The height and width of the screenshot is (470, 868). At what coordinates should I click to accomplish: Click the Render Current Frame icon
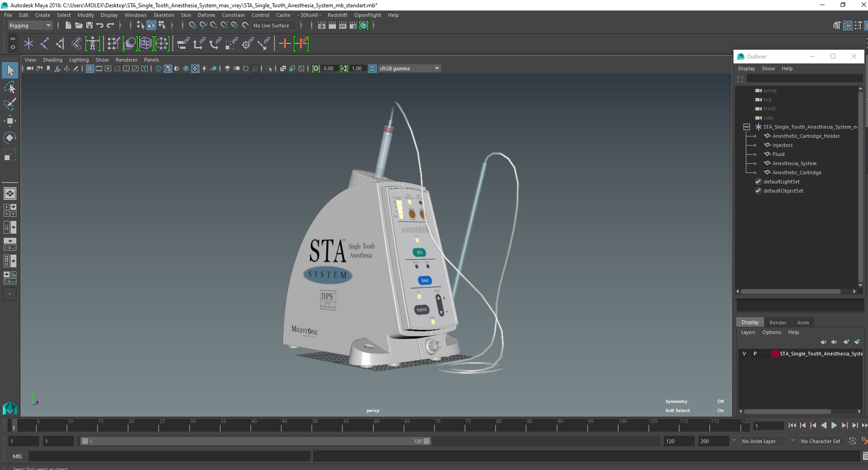coord(332,26)
